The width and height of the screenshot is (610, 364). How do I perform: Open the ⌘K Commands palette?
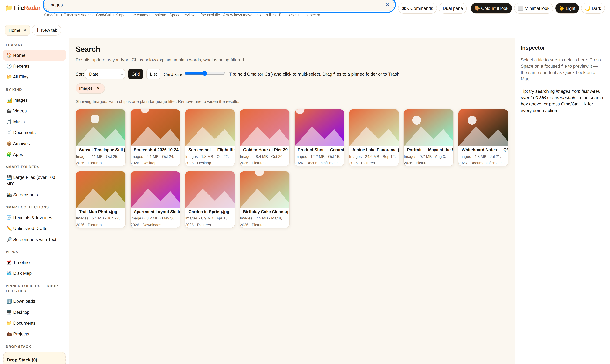click(417, 8)
